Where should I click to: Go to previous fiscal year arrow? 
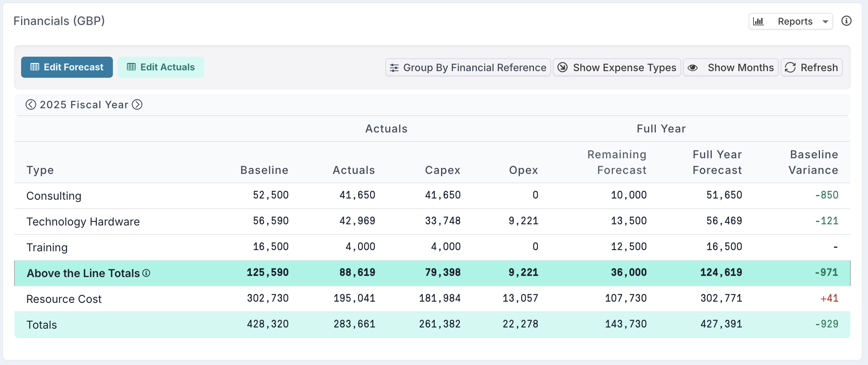[x=31, y=105]
